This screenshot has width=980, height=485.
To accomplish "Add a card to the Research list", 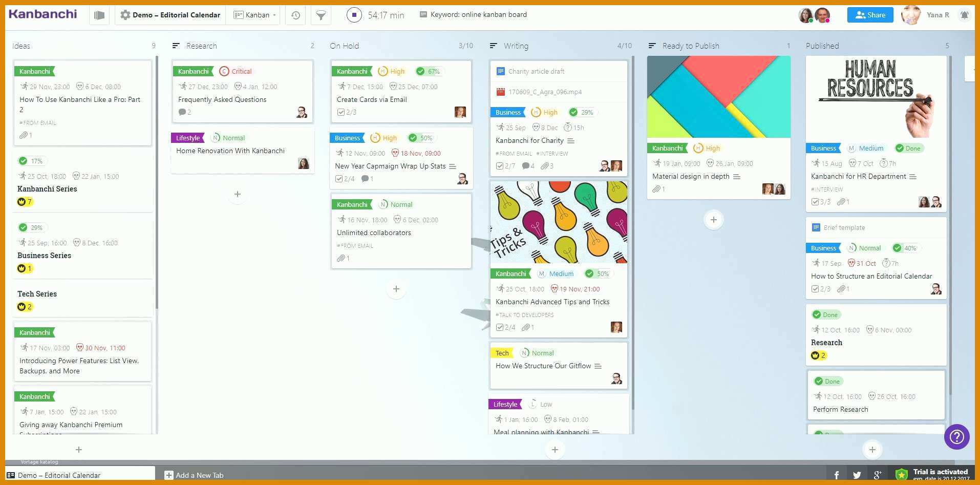I will 237,195.
